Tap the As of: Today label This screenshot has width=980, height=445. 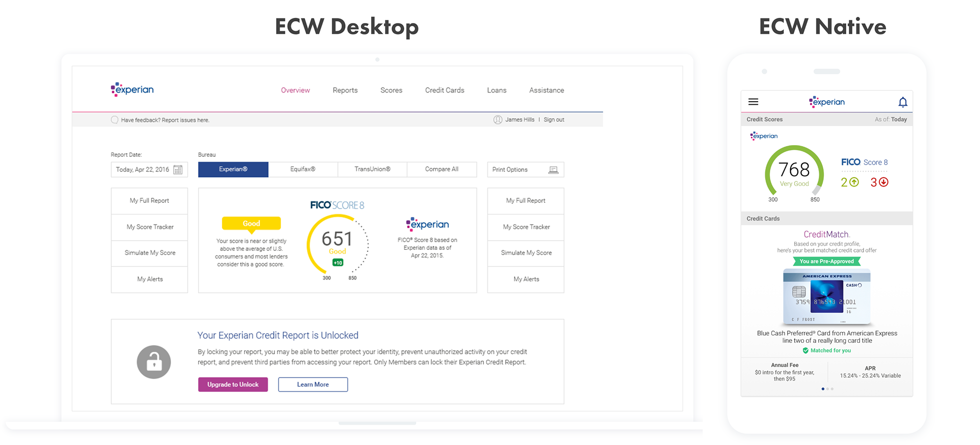(891, 119)
